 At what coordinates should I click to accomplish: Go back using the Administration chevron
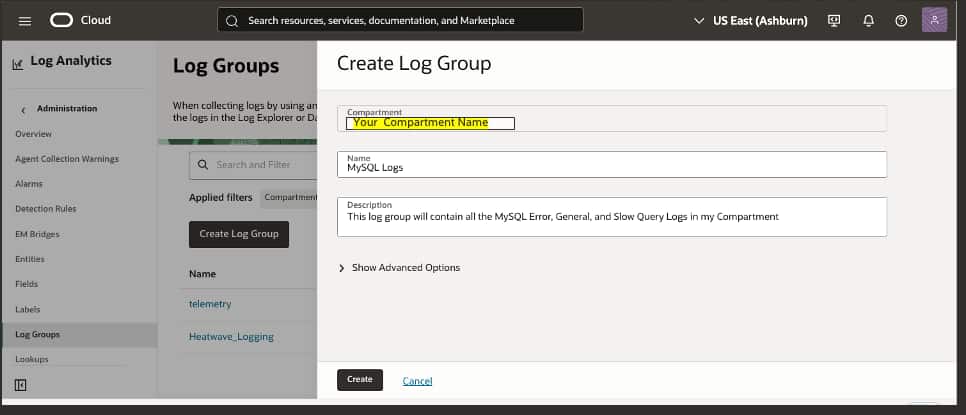23,109
